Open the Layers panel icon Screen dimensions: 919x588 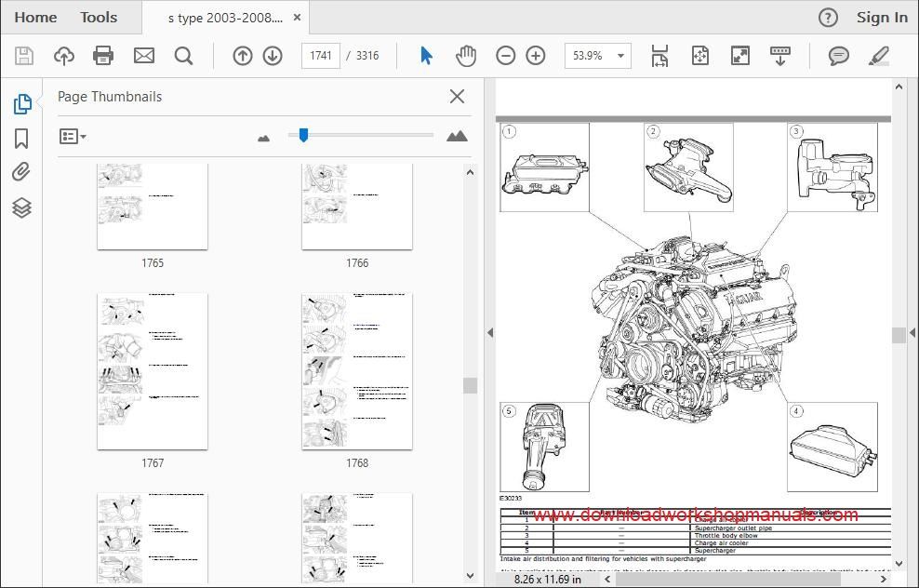[21, 207]
